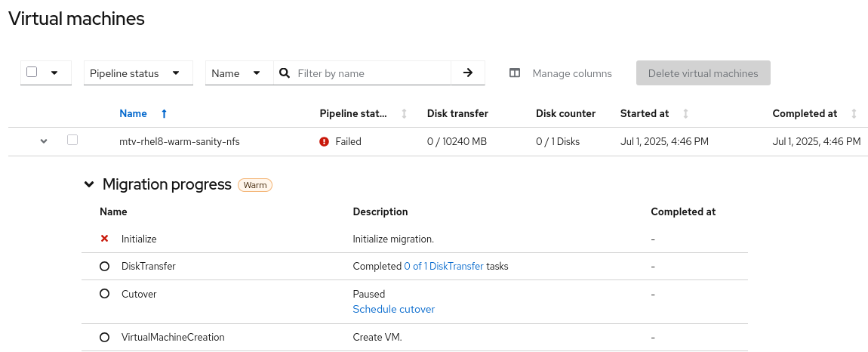Click the Name column sort arrow
Screen dimensions: 868x352
[x=164, y=113]
